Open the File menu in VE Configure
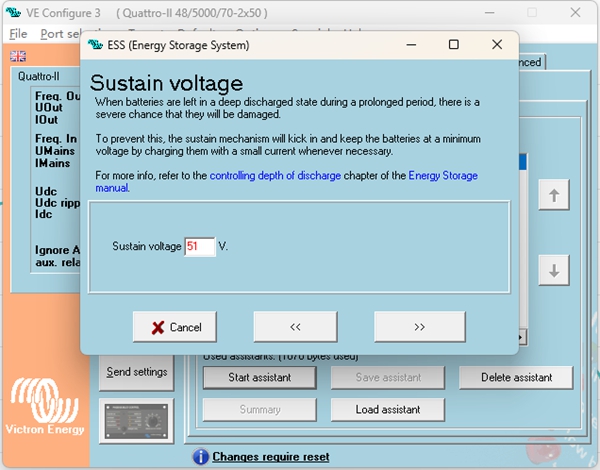 click(18, 34)
